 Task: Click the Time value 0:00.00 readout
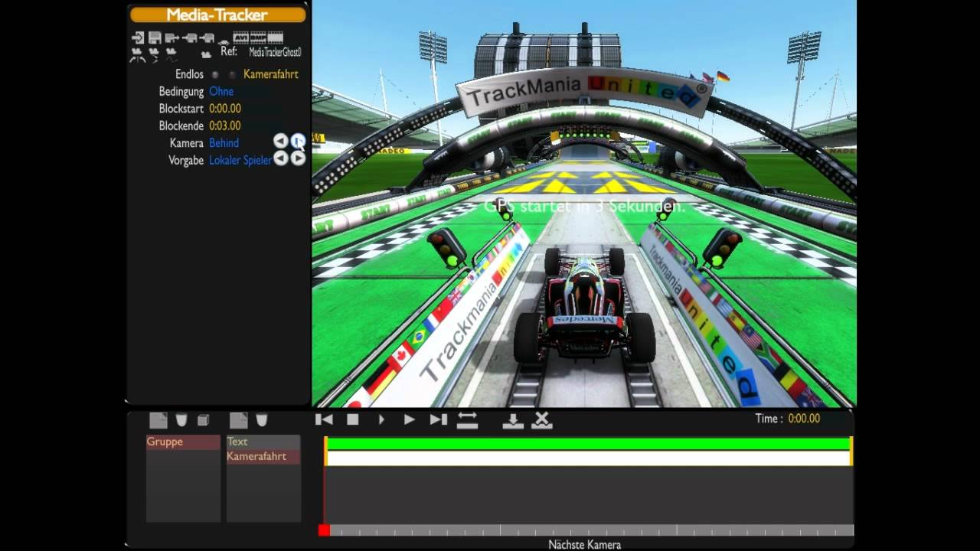(x=804, y=419)
